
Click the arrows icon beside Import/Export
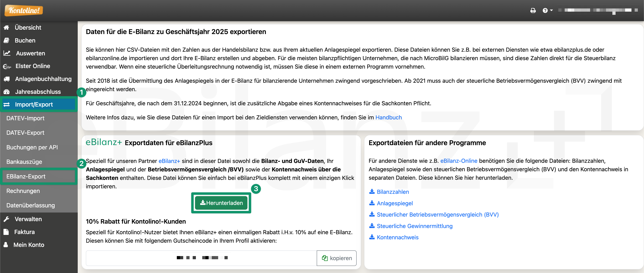point(7,105)
